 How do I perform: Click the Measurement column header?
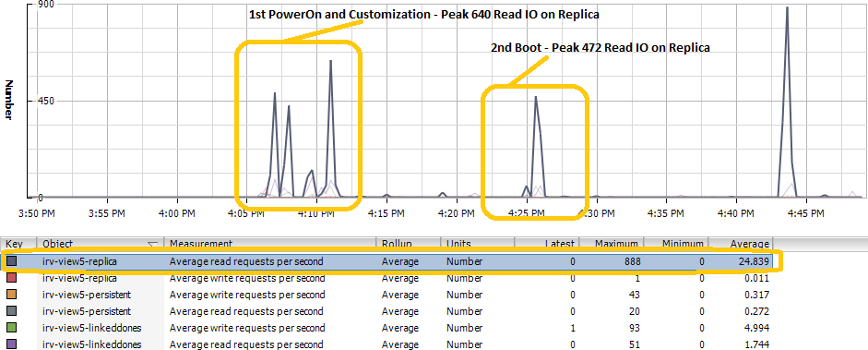click(x=269, y=244)
